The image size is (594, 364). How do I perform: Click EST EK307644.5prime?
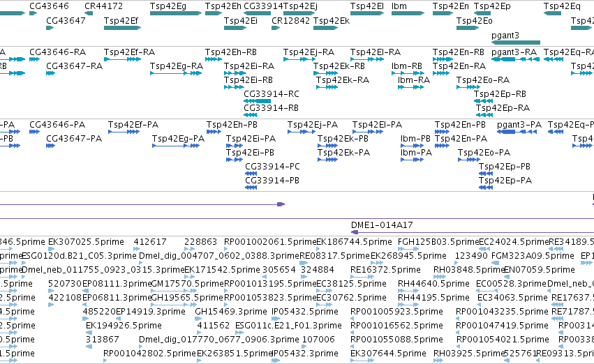click(388, 354)
